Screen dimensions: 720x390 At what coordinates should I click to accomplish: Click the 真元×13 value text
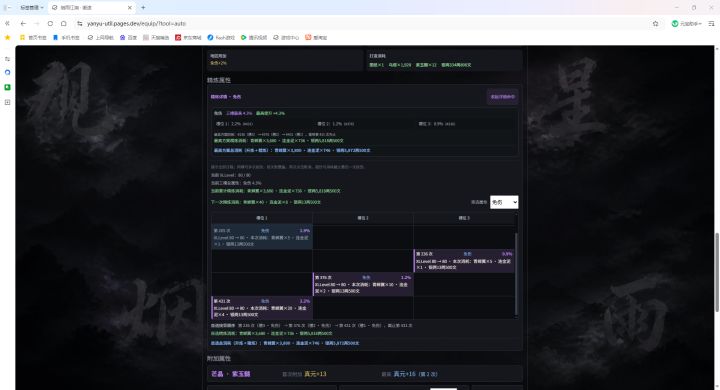coord(315,374)
